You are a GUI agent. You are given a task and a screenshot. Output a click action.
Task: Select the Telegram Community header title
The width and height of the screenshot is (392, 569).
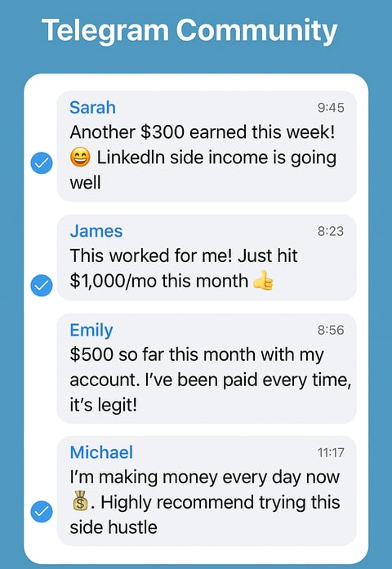[x=189, y=31]
